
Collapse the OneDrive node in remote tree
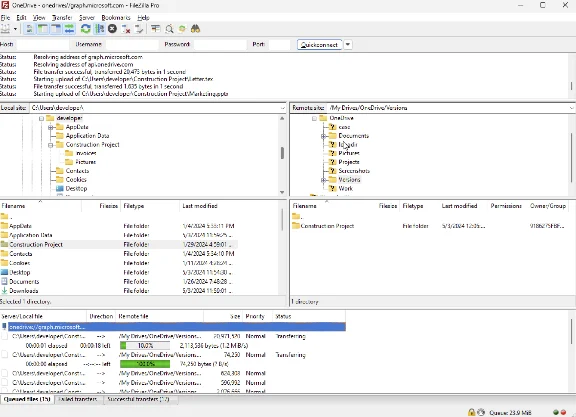click(314, 118)
